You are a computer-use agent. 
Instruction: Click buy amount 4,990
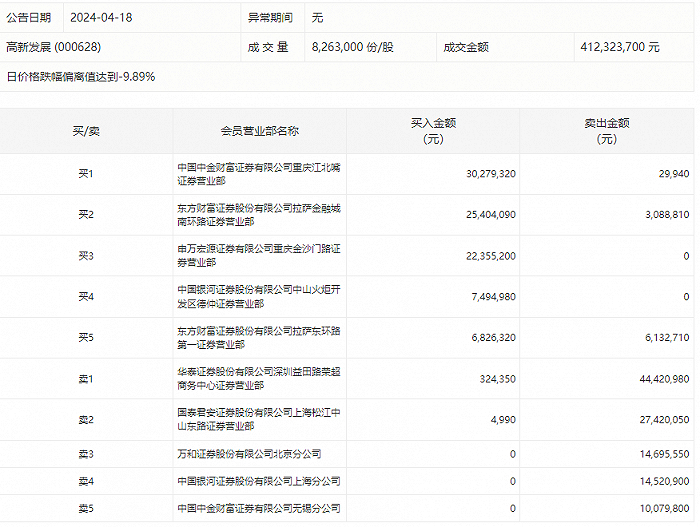503,419
